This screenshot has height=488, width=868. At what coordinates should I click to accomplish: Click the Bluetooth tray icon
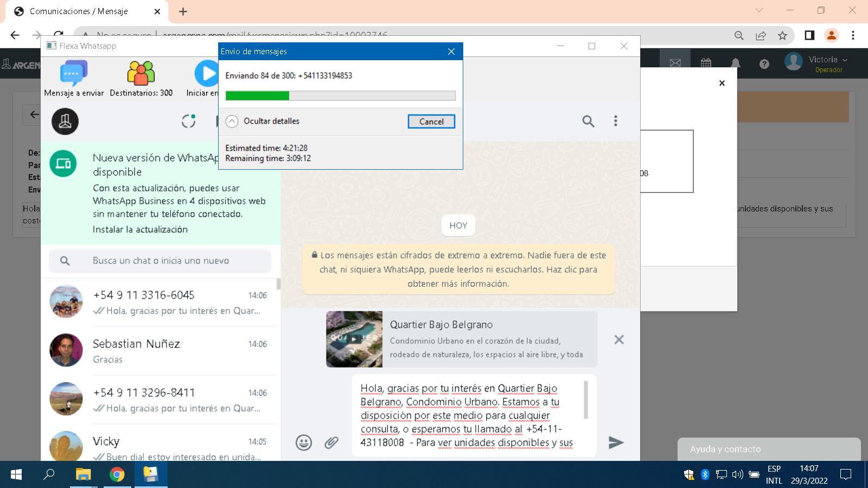[x=705, y=474]
